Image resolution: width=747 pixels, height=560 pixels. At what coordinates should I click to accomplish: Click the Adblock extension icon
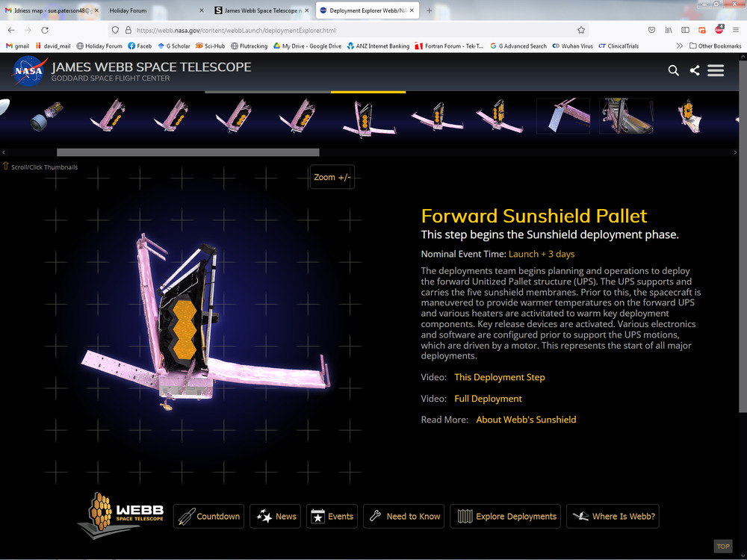pyautogui.click(x=719, y=30)
